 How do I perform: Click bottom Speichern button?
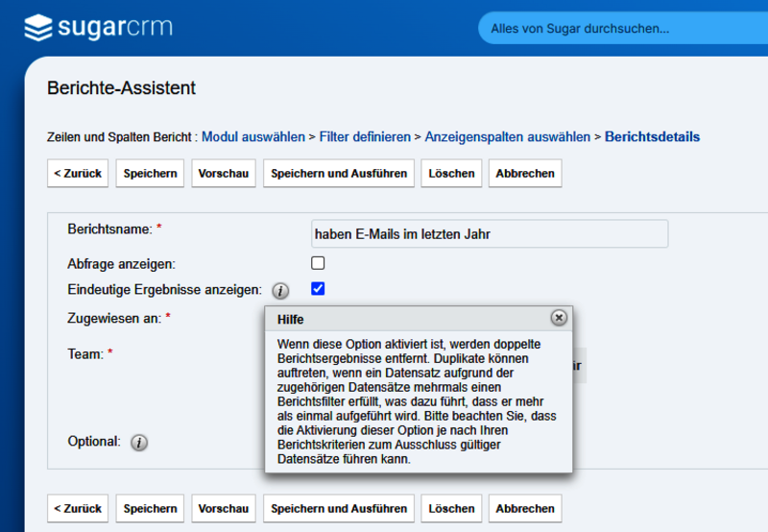(150, 509)
